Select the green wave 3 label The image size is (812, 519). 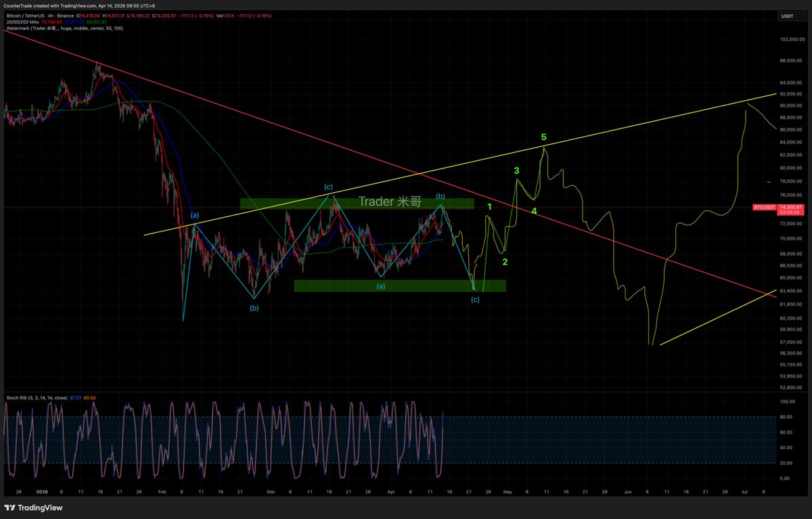click(516, 171)
